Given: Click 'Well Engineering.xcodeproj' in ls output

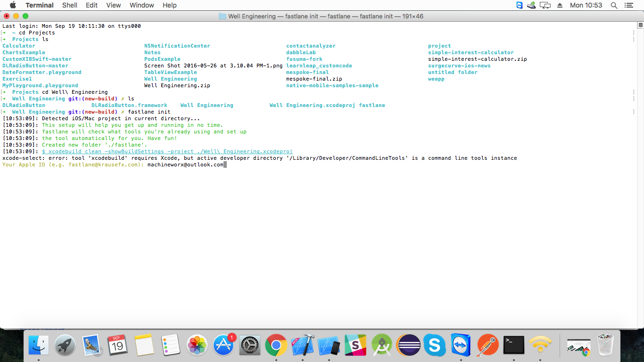Looking at the screenshot, I should tap(313, 106).
